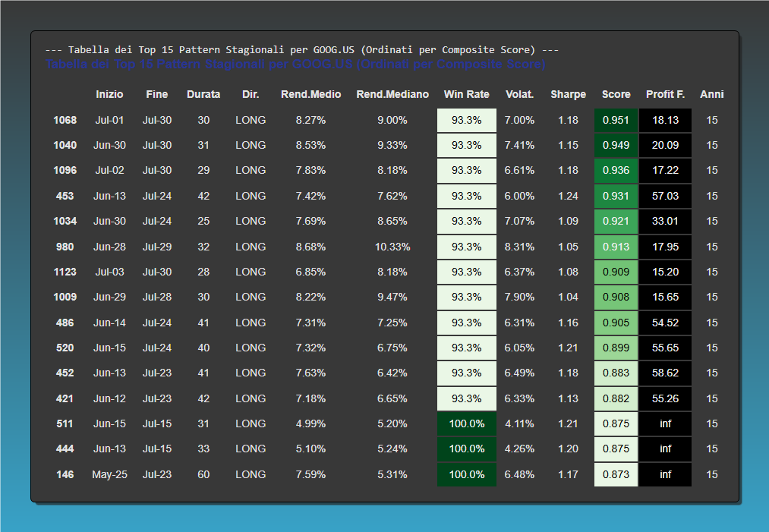
Task: Click the Score cell 0.913
Action: 616,247
